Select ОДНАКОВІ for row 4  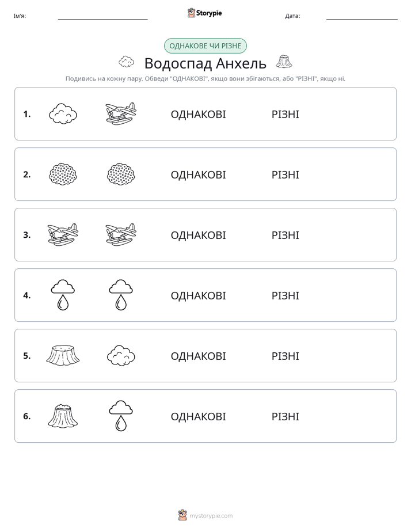[x=199, y=295]
